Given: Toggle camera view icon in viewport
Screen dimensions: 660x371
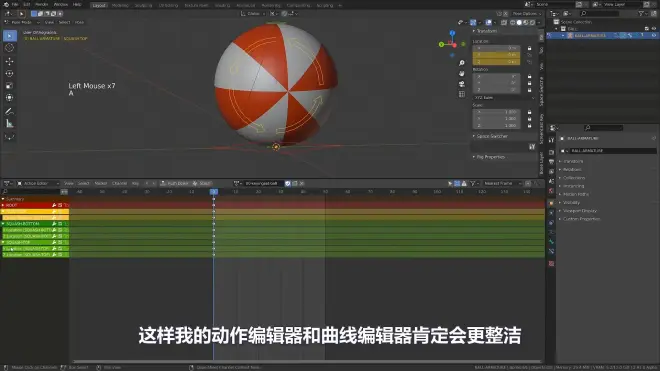Looking at the screenshot, I should pyautogui.click(x=462, y=84).
